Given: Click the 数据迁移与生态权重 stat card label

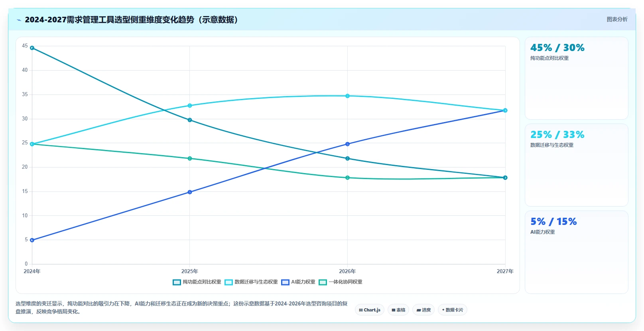Looking at the screenshot, I should tap(552, 145).
